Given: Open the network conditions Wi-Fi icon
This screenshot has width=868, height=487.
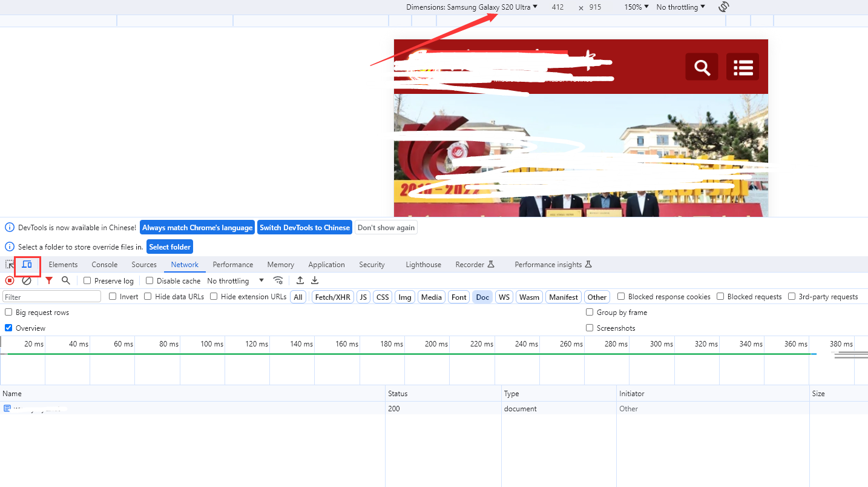Looking at the screenshot, I should (x=278, y=280).
